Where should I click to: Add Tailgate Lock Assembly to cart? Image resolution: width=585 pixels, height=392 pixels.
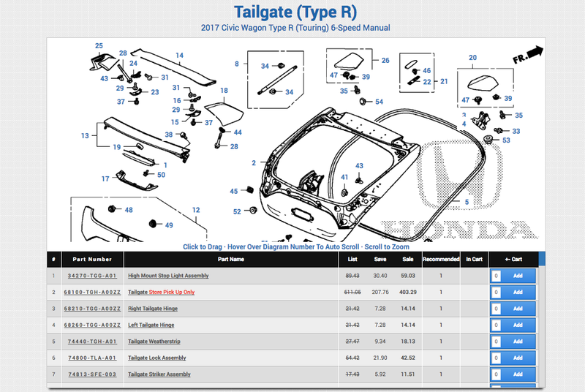coord(518,358)
